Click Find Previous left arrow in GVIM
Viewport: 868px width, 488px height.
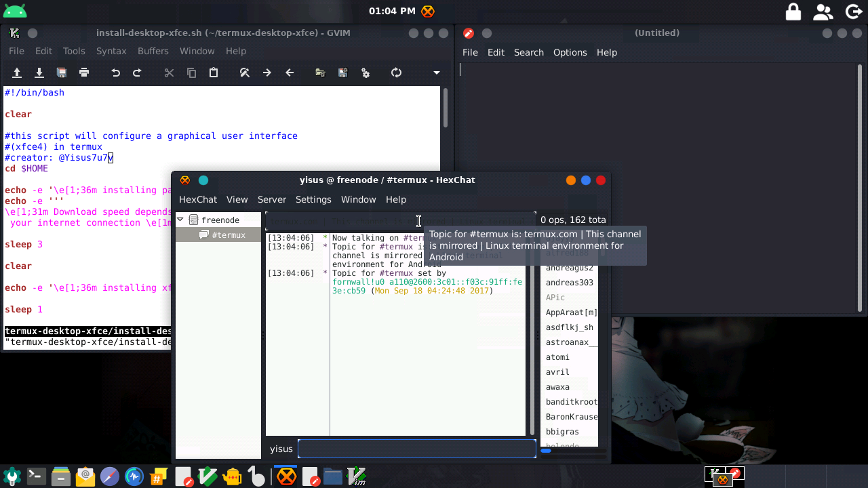pos(290,73)
